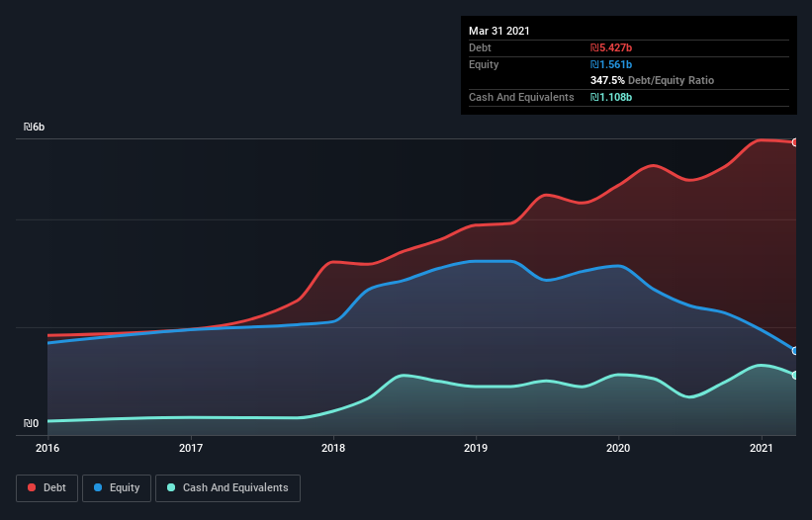Click the 2018 x-axis label
The height and width of the screenshot is (520, 812).
tap(333, 448)
